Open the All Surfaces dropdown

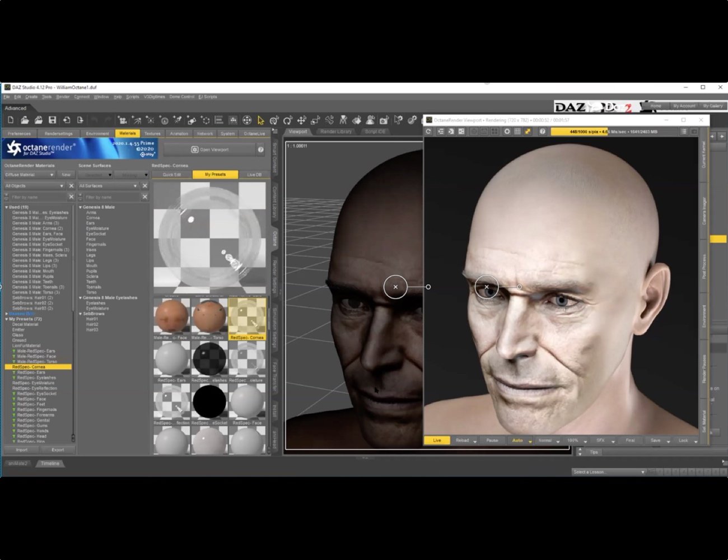pos(108,186)
